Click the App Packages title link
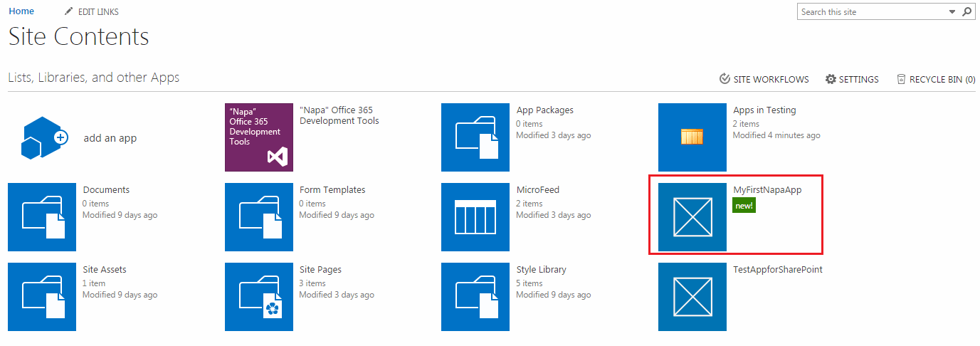 pos(545,110)
